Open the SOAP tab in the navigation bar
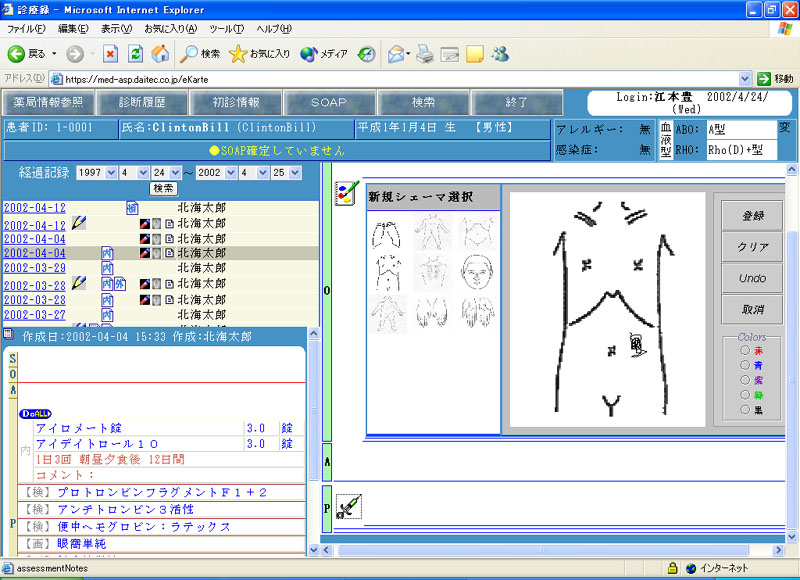Viewport: 800px width, 580px height. [x=328, y=102]
